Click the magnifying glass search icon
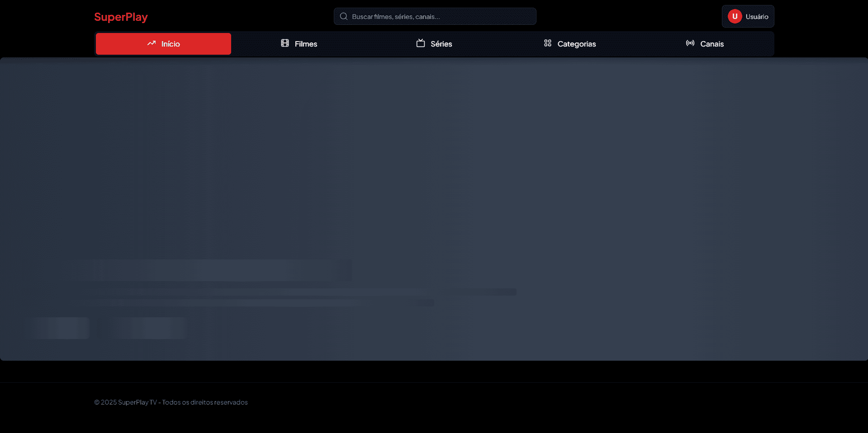868x433 pixels. (344, 17)
